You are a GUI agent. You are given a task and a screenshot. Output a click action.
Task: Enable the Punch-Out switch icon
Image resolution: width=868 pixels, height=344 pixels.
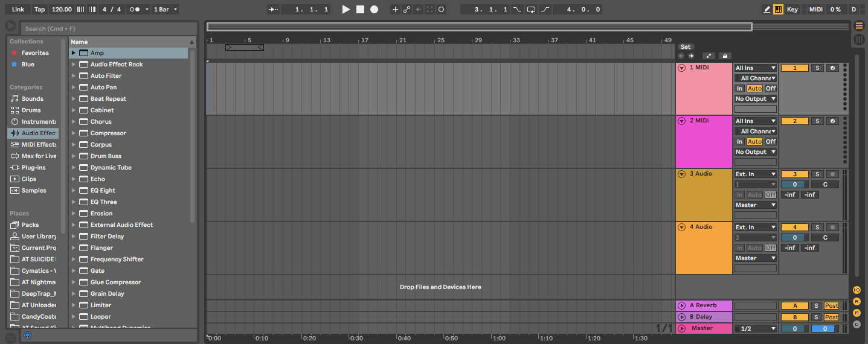545,9
